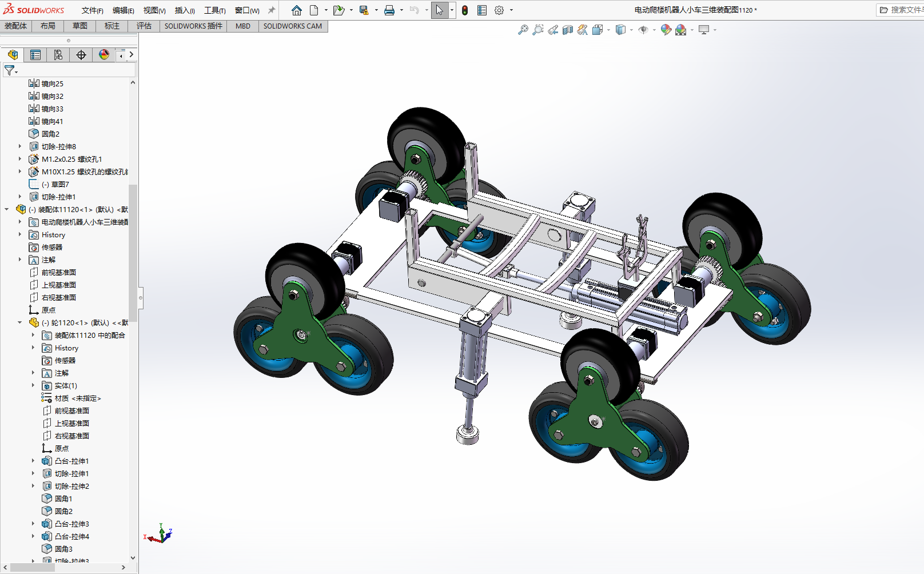The width and height of the screenshot is (924, 574).
Task: Open the Hide/Show Items dropdown arrow
Action: (x=654, y=30)
